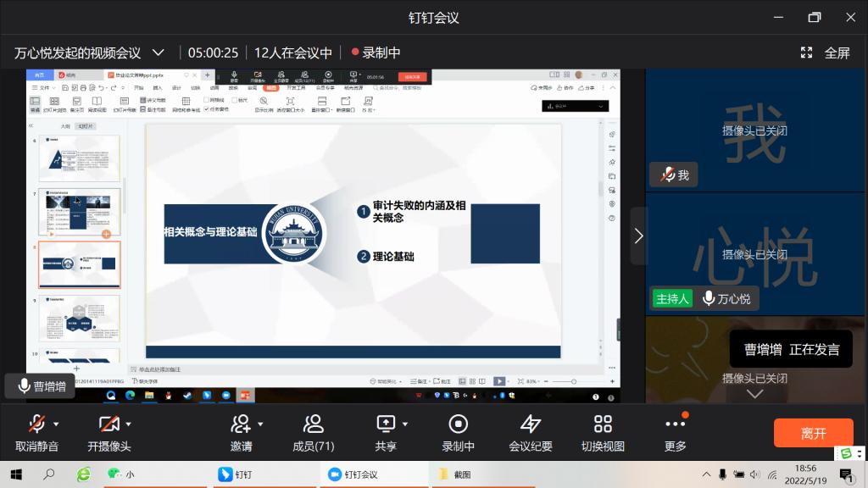Unmute microphone with the 取消静音 icon

[x=36, y=424]
